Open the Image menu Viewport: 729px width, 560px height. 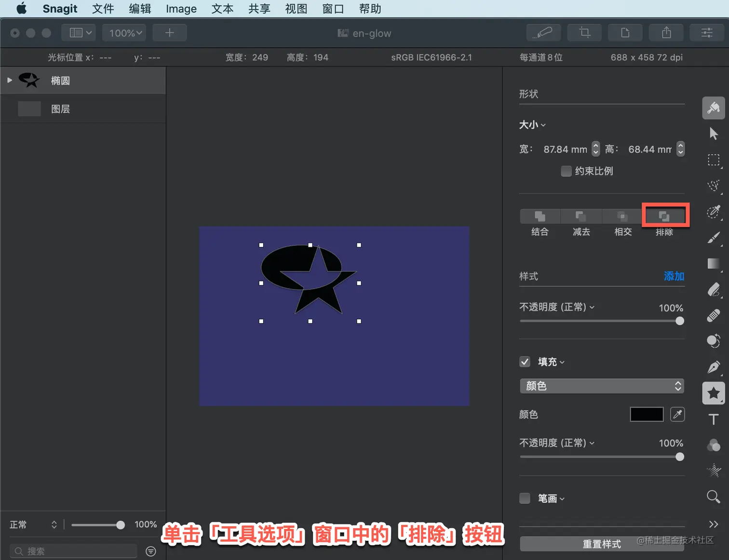click(181, 9)
